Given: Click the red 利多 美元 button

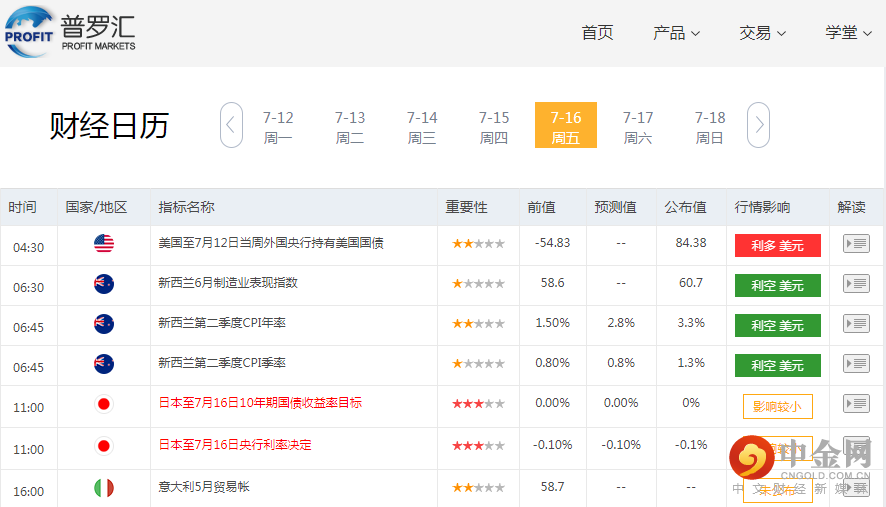Looking at the screenshot, I should (x=777, y=245).
